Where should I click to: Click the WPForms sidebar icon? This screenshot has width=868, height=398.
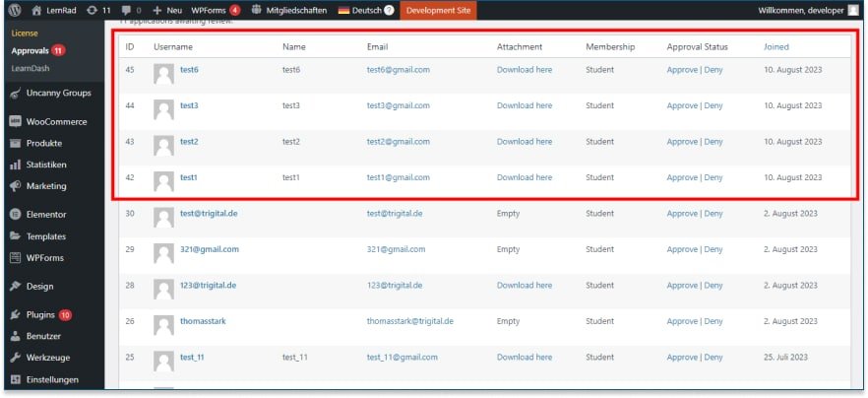click(16, 258)
